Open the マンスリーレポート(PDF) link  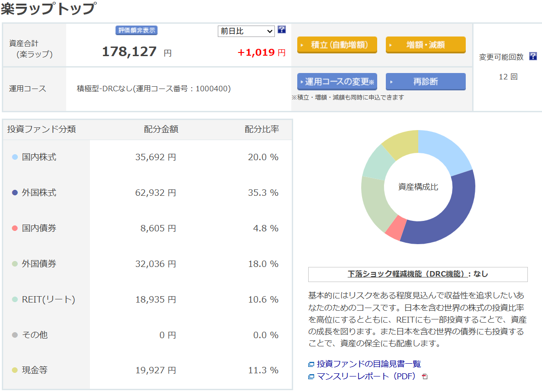pos(366,376)
